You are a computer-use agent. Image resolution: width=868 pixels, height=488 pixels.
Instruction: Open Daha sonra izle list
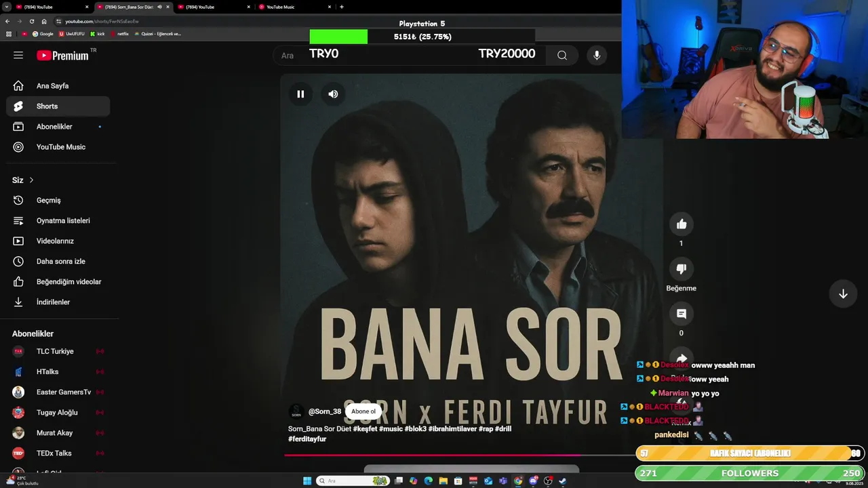(58, 262)
